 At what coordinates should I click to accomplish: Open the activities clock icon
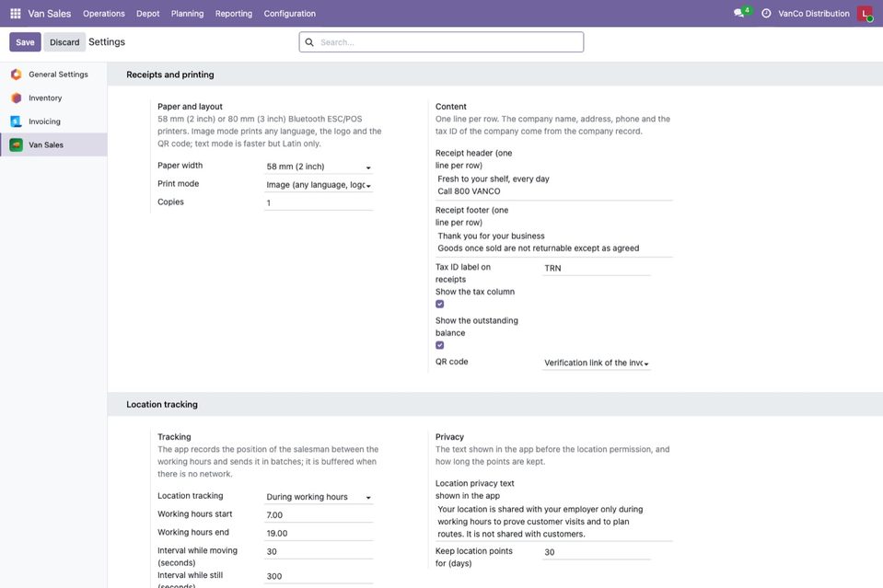(x=766, y=14)
